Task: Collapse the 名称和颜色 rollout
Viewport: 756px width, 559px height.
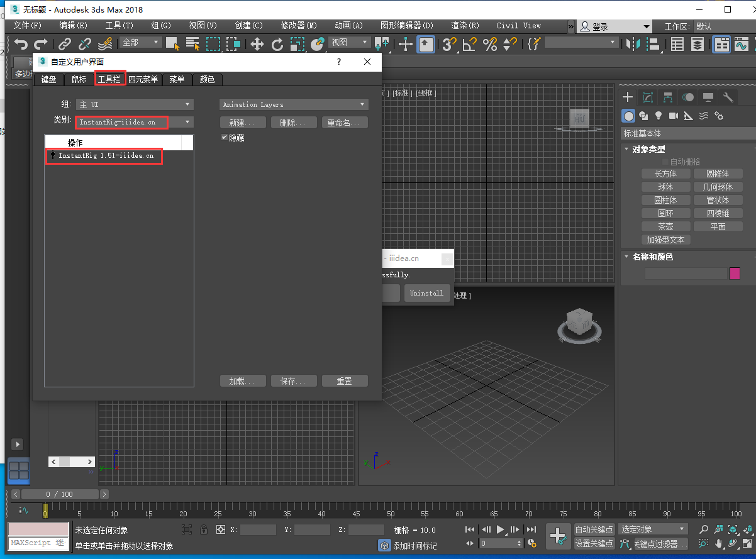Action: (652, 257)
